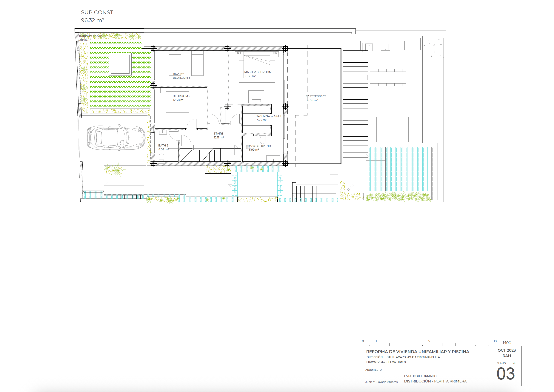
Task: Select architect name Juan M. Sayago Amorós
Action: pyautogui.click(x=381, y=382)
